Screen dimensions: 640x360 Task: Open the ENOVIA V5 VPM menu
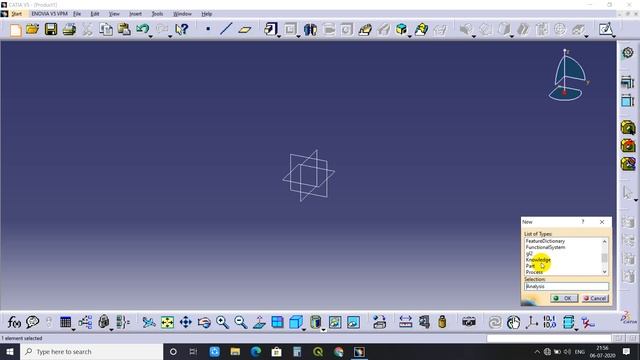coord(49,14)
